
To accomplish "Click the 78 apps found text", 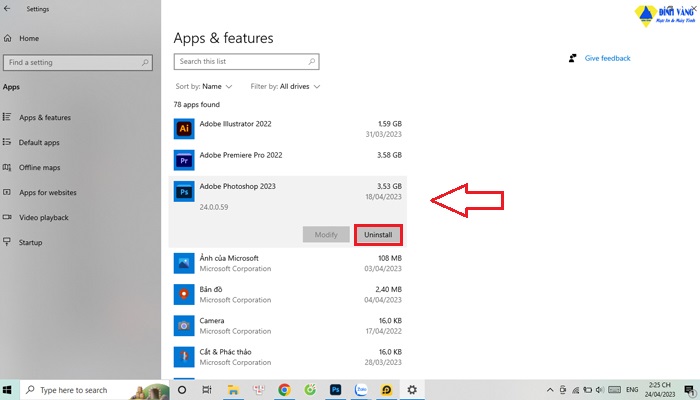I will click(x=197, y=104).
